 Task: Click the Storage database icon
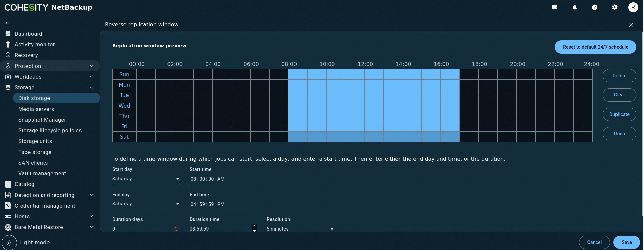point(8,87)
